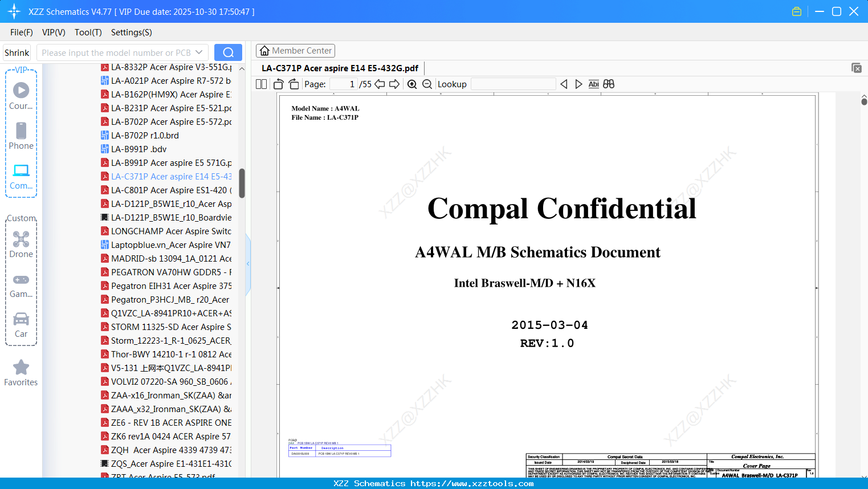Zoom out of the schematic
This screenshot has height=489, width=868.
coord(427,84)
